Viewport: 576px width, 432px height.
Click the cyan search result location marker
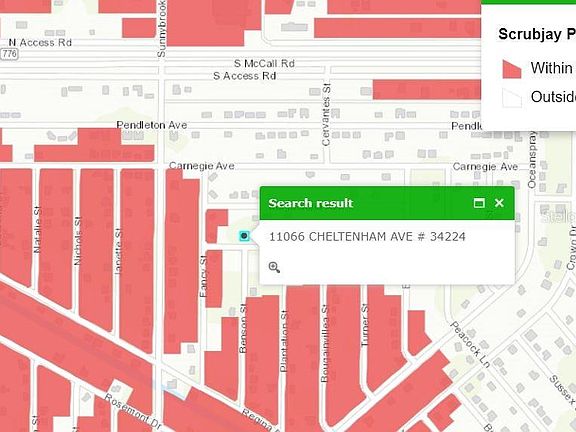(244, 236)
